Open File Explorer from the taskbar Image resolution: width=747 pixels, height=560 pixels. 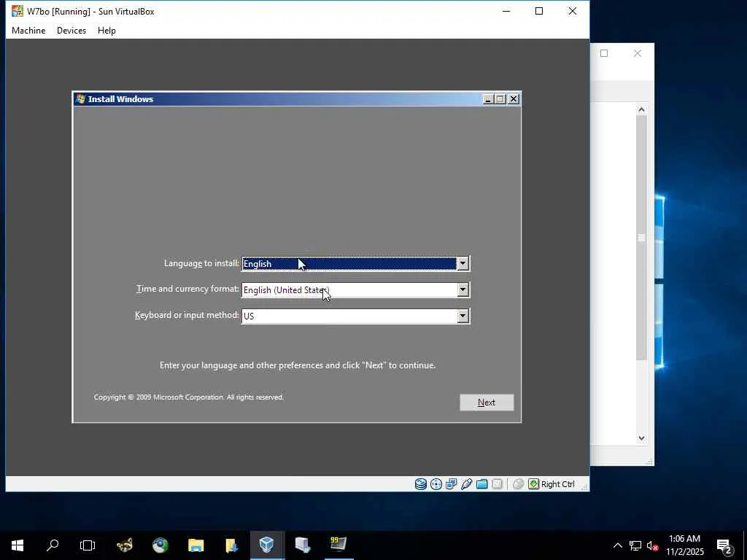pyautogui.click(x=196, y=545)
